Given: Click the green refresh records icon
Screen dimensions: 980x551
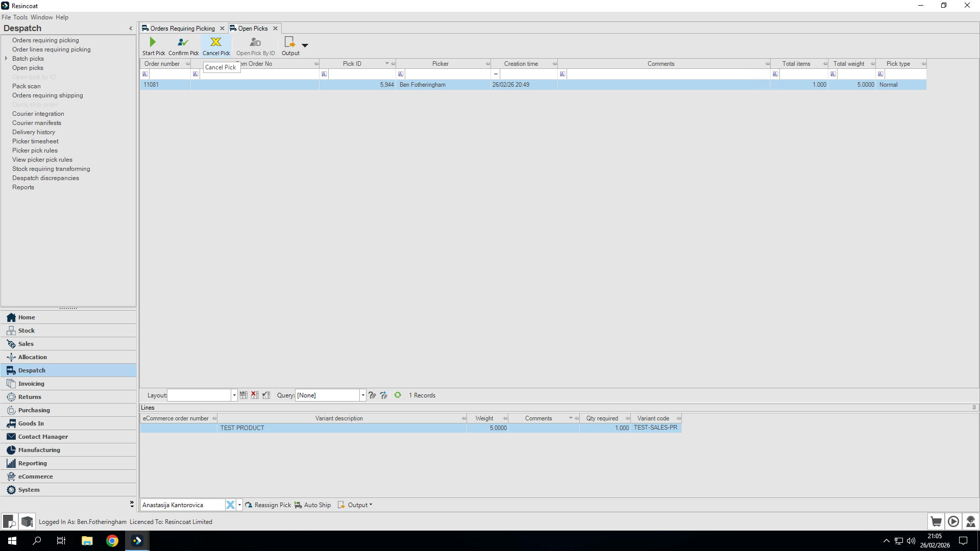Looking at the screenshot, I should [398, 395].
